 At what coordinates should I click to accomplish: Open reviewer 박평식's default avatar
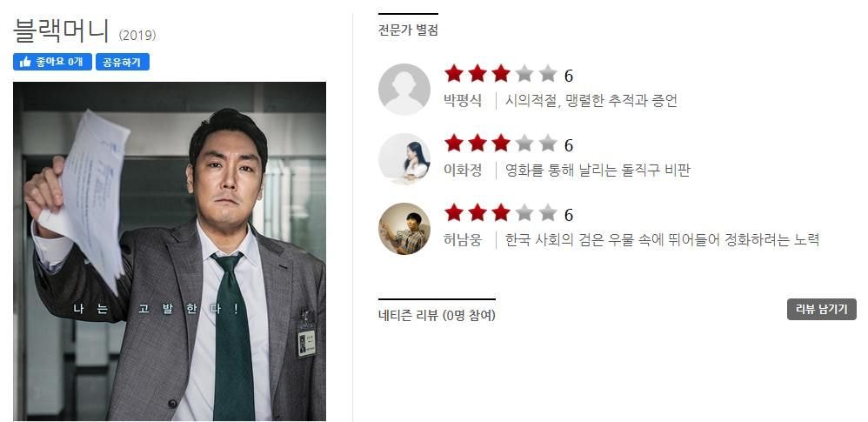click(404, 89)
